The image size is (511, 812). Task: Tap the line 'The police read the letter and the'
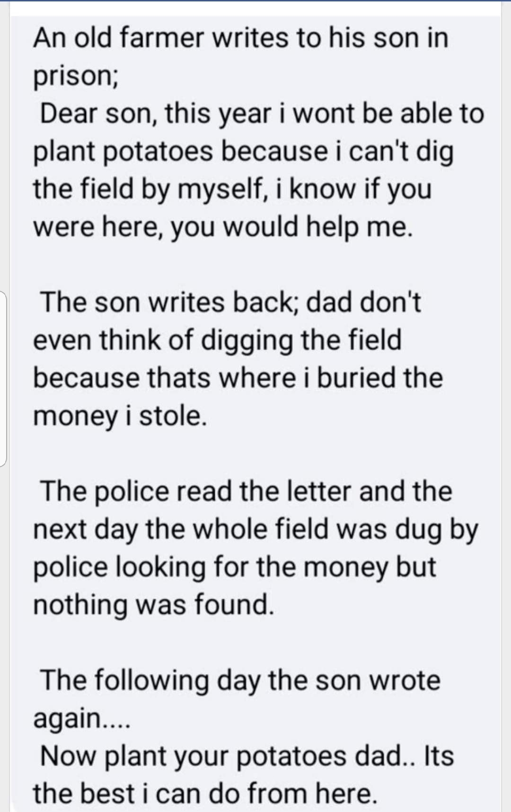(246, 491)
